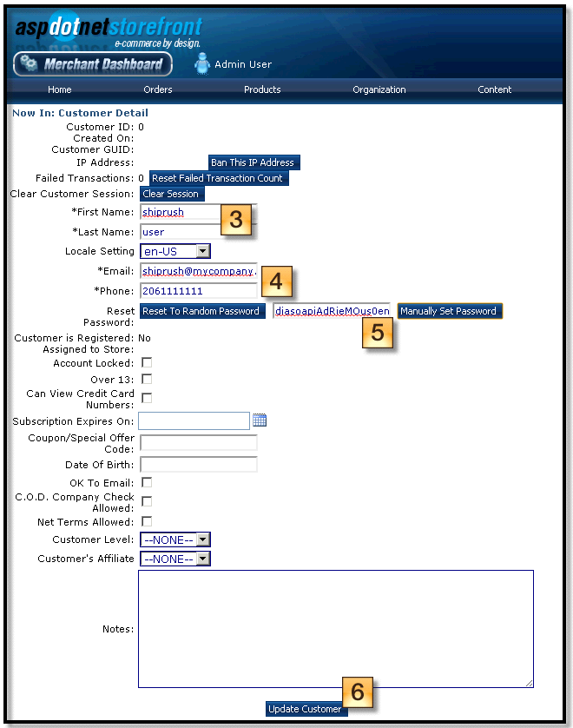Image resolution: width=573 pixels, height=728 pixels.
Task: Click the Clear Session button
Action: [x=172, y=194]
